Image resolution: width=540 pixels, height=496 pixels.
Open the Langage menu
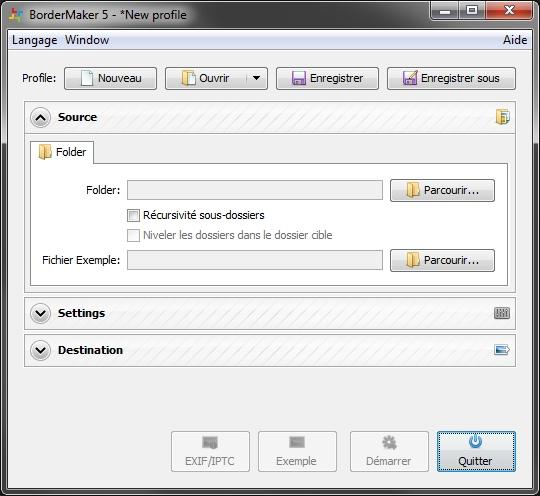pos(34,40)
